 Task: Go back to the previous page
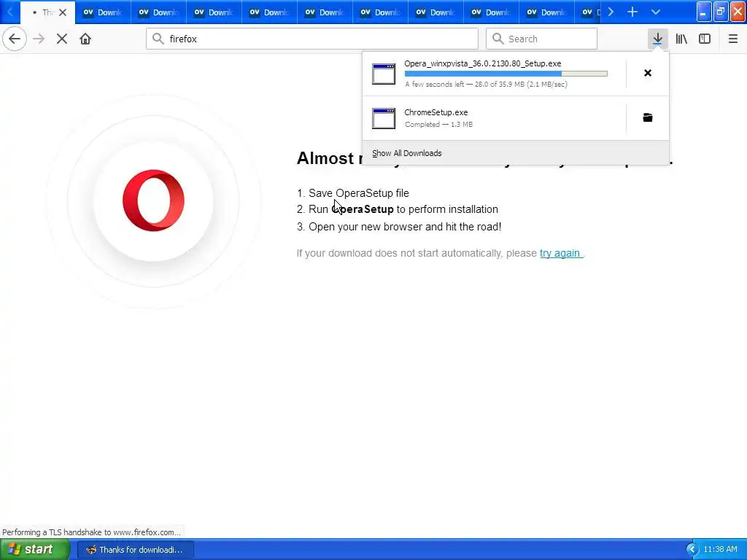15,39
